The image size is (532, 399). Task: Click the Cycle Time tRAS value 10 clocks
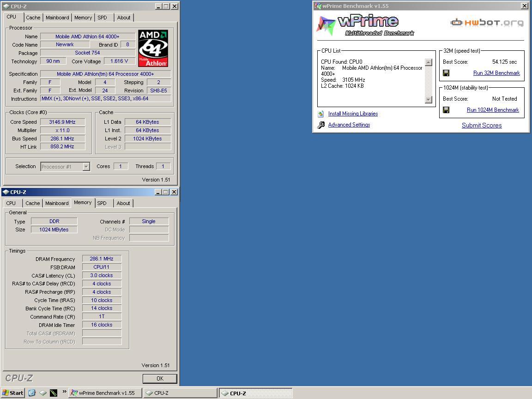point(102,300)
